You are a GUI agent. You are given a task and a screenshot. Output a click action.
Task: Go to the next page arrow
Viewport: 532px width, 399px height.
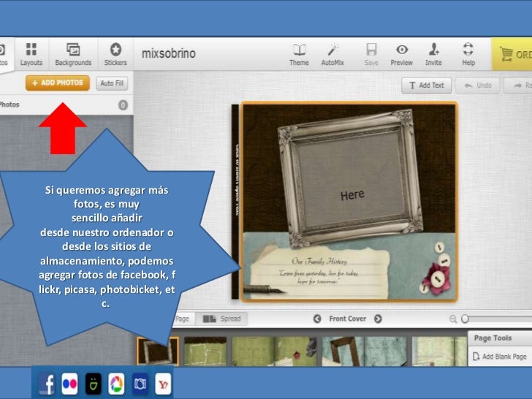point(378,319)
